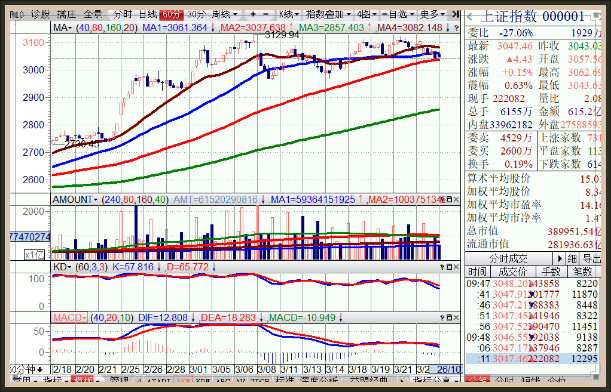This screenshot has height=392, width=611.
Task: Click the 总市值 389951.54亿 row
Action: (x=533, y=231)
